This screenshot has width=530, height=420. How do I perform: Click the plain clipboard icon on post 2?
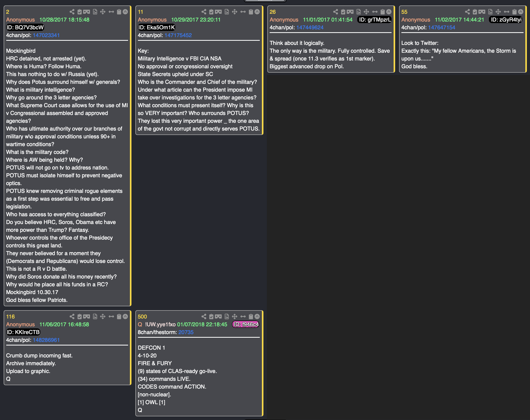coord(119,12)
